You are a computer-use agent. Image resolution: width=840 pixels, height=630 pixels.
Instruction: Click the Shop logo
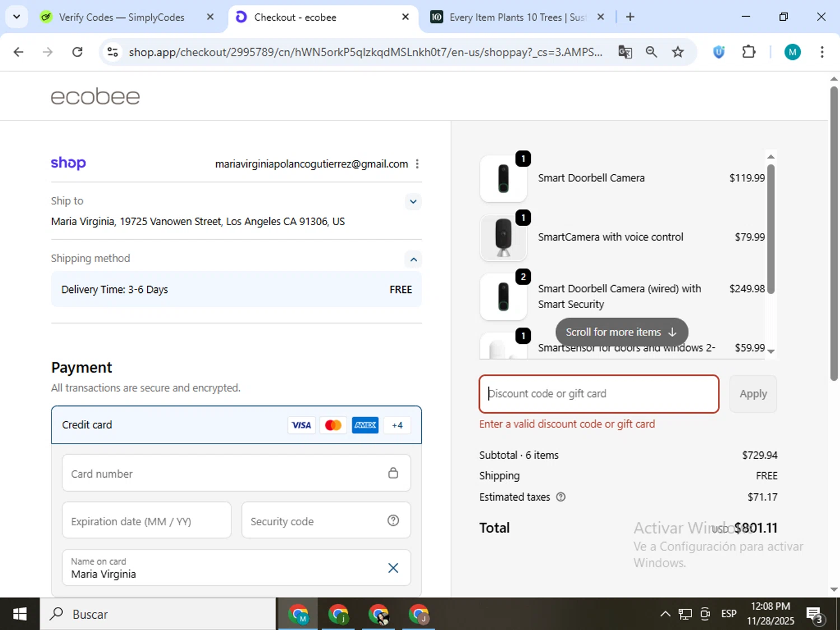pos(68,163)
